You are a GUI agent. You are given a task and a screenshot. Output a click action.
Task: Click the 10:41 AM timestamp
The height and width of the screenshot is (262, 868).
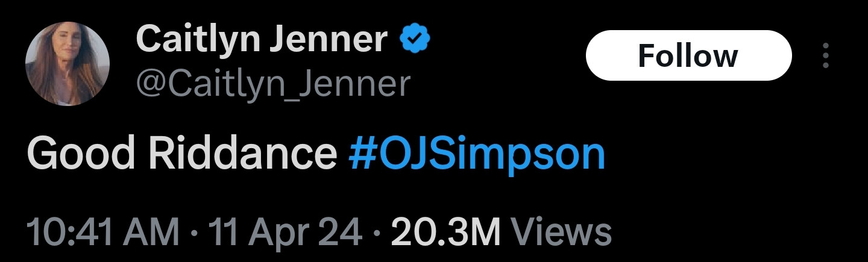tap(103, 232)
